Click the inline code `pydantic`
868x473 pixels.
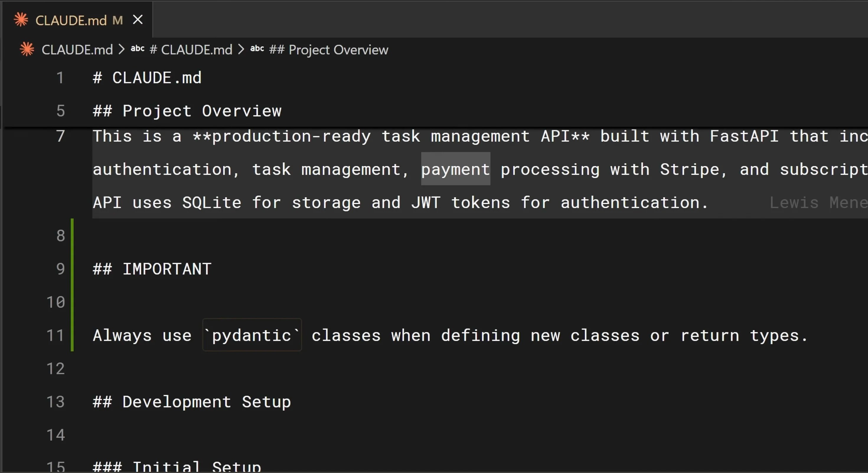(x=252, y=335)
